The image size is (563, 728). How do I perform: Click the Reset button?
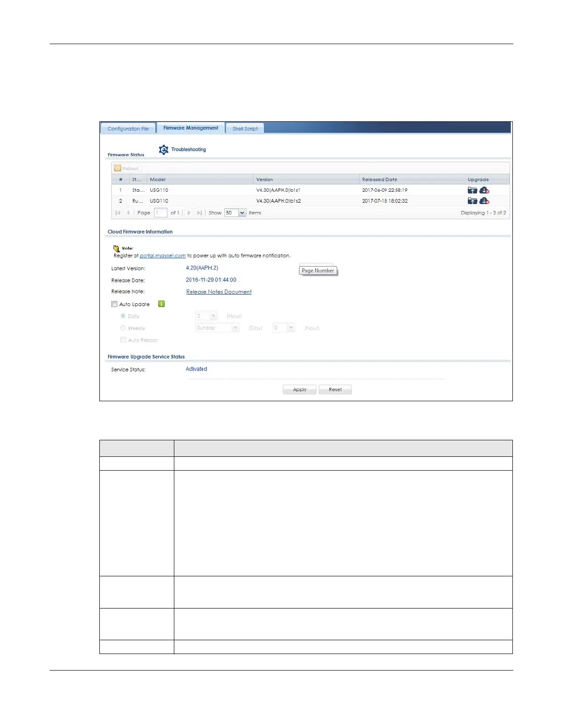pyautogui.click(x=335, y=390)
